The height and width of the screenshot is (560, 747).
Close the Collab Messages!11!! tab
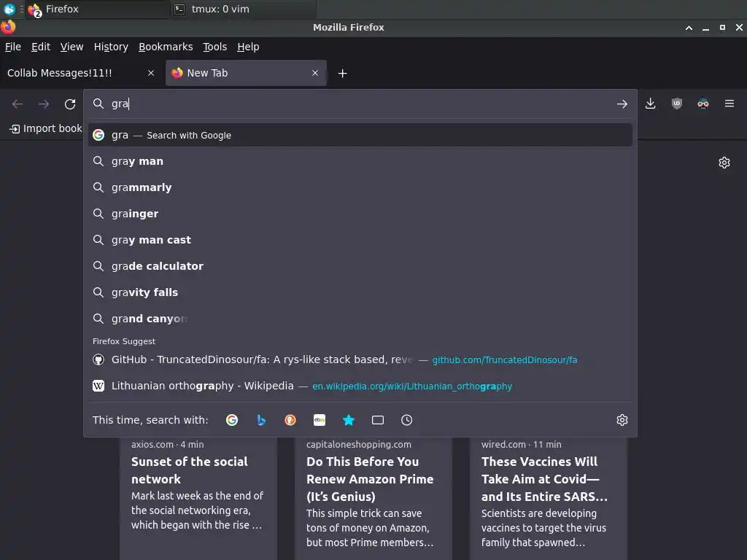pos(151,73)
